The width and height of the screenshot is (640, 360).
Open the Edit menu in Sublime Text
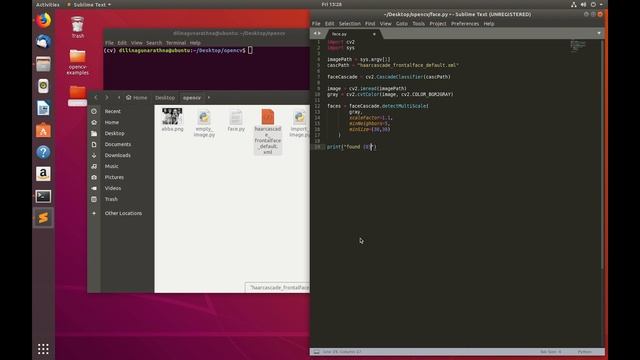[329, 24]
